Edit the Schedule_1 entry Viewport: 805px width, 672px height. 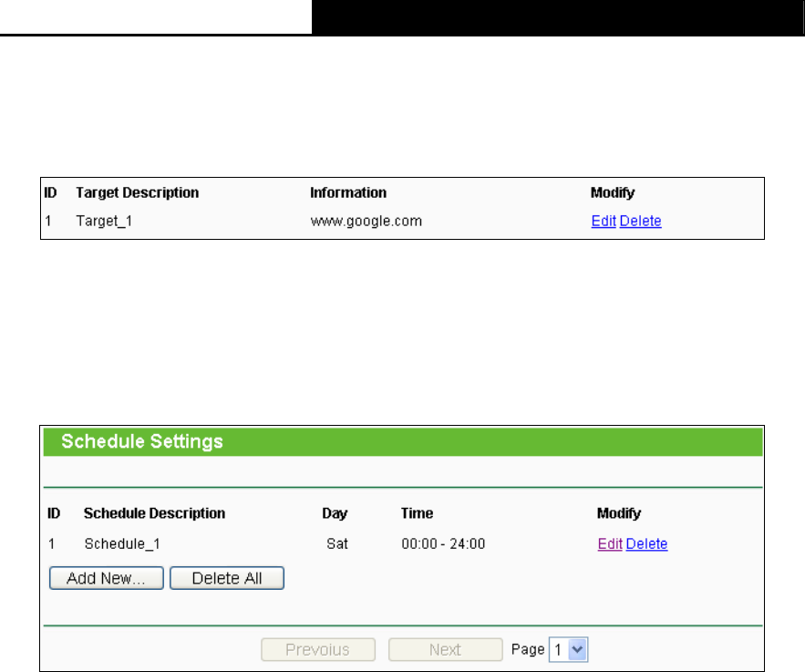click(610, 543)
